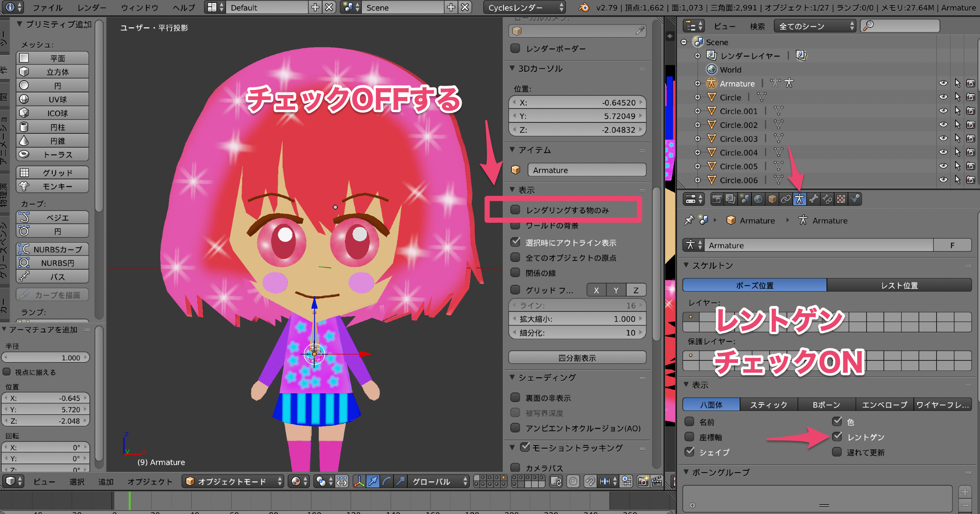The image size is (980, 514).
Task: Hide Circle.003 using its eye icon
Action: tap(943, 138)
